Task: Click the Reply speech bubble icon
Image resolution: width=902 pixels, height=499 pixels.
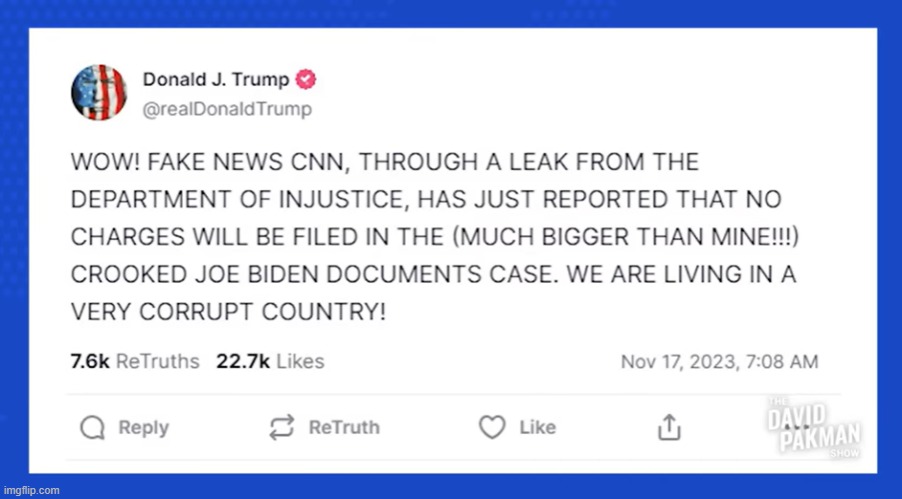Action: [x=92, y=428]
